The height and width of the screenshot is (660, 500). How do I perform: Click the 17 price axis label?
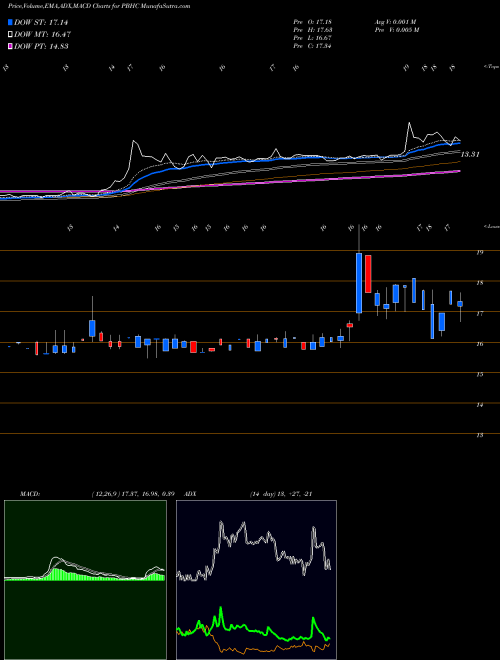479,313
